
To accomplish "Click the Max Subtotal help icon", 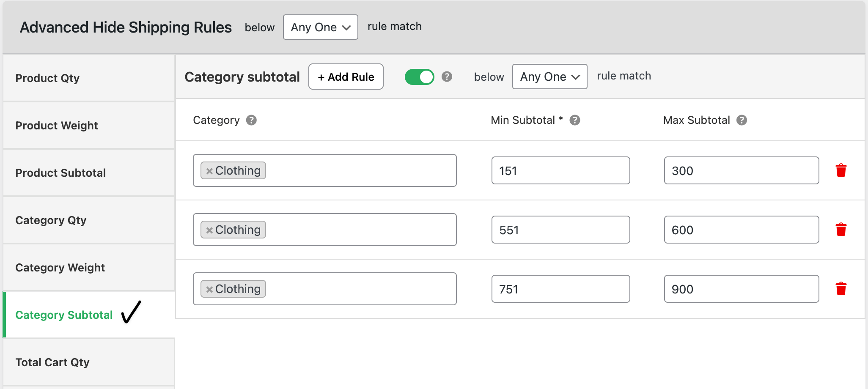I will coord(741,120).
